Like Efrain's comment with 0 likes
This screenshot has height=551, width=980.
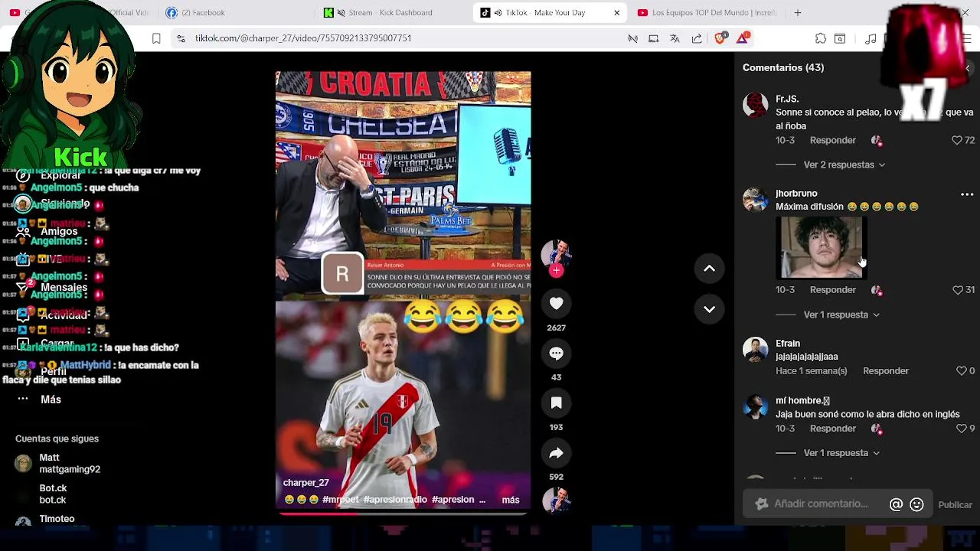pos(962,371)
